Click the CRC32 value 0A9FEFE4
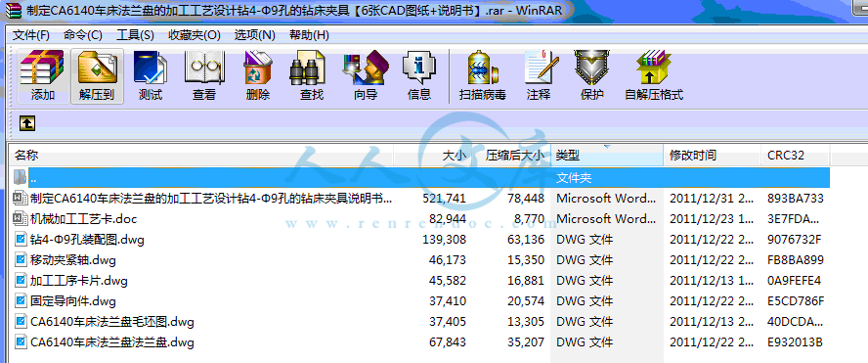This screenshot has width=868, height=363. [795, 281]
